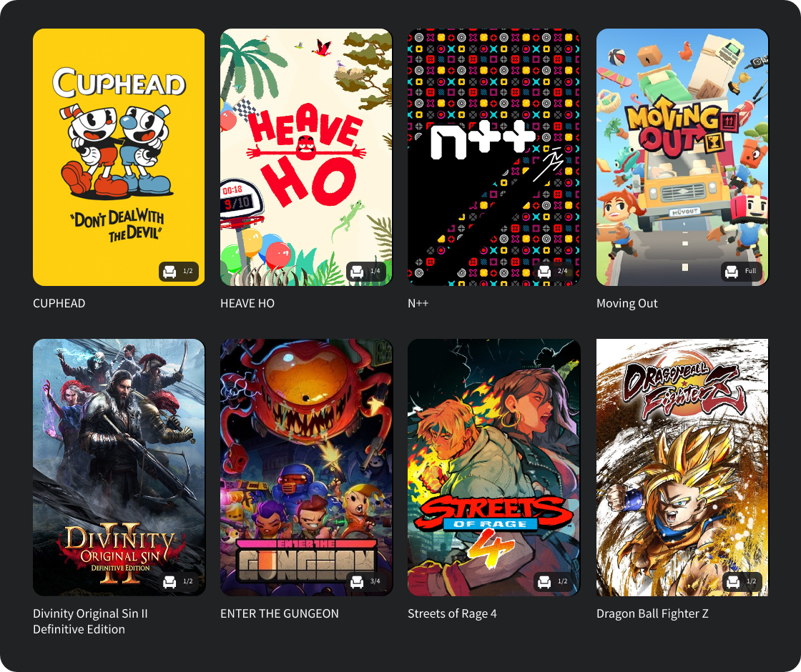Click seat icon on Streets of Rage 4
The image size is (801, 672).
(x=544, y=582)
